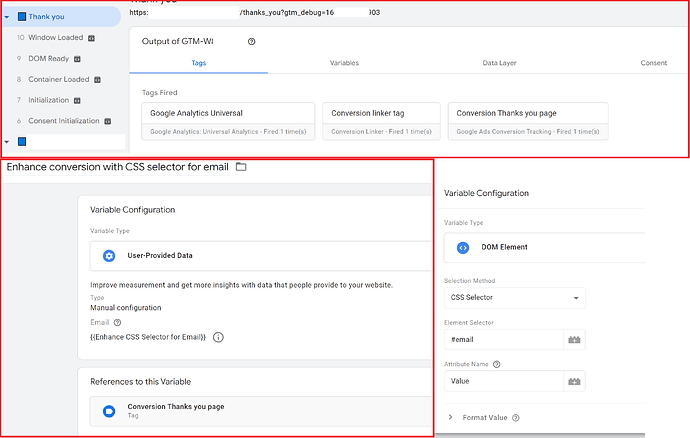Open the Selection Method CSS Selector dropdown
This screenshot has width=690, height=438.
pyautogui.click(x=515, y=298)
